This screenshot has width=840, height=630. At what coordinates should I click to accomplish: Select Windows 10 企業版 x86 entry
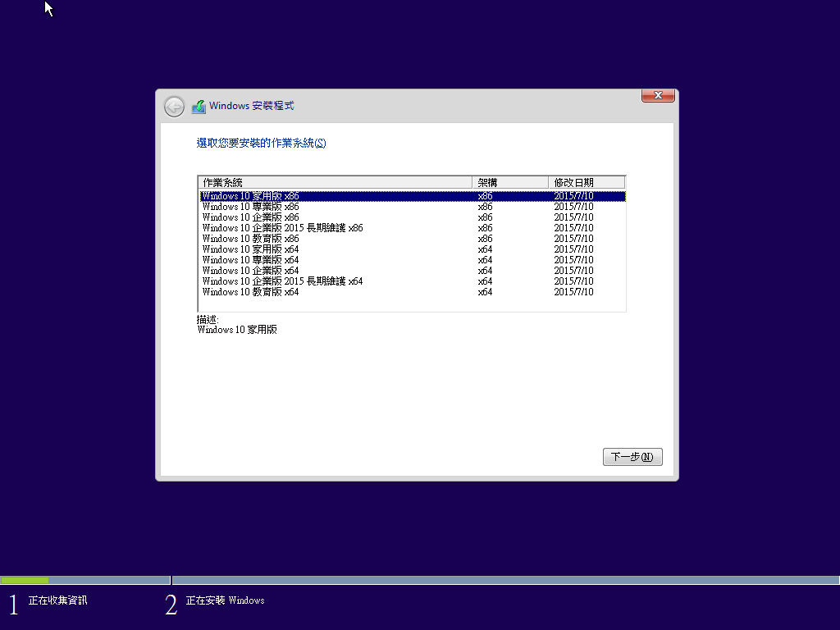tap(250, 217)
